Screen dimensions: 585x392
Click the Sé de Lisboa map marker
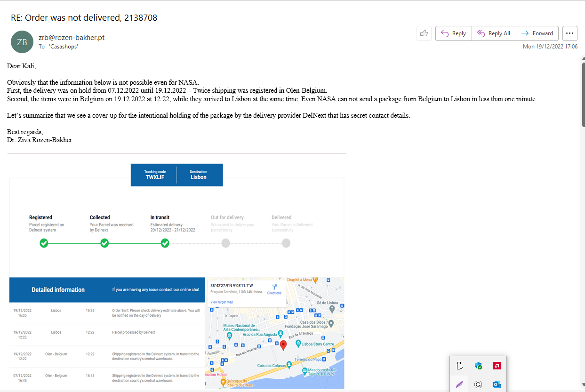[x=332, y=309]
